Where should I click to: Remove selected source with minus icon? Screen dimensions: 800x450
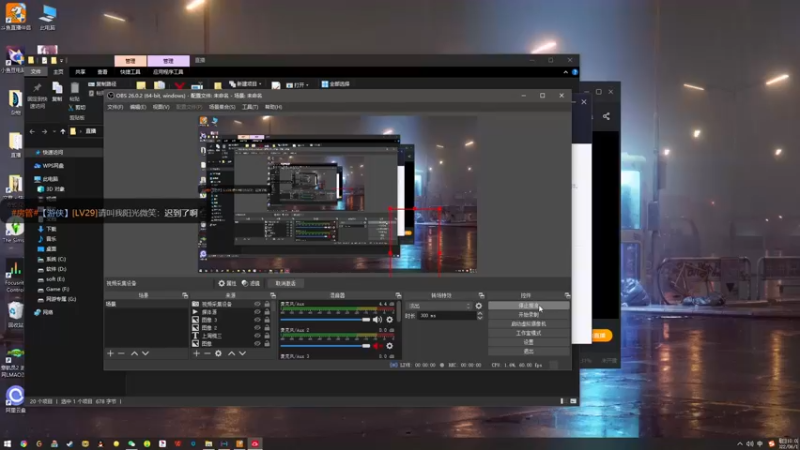(x=207, y=353)
